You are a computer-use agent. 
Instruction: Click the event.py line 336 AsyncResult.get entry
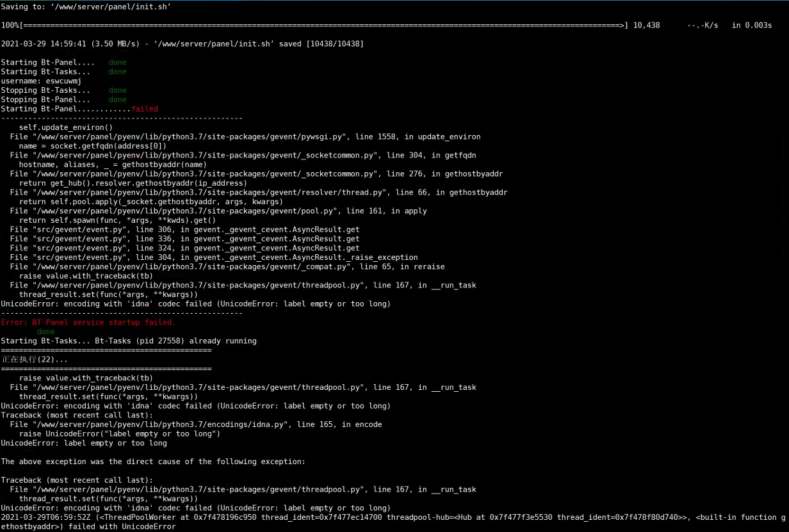click(185, 239)
